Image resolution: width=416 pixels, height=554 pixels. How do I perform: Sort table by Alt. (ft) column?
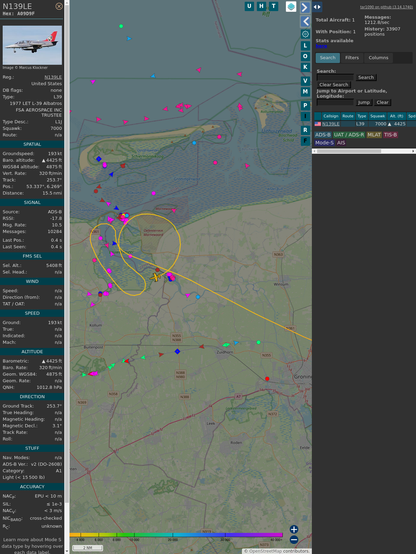coord(397,116)
